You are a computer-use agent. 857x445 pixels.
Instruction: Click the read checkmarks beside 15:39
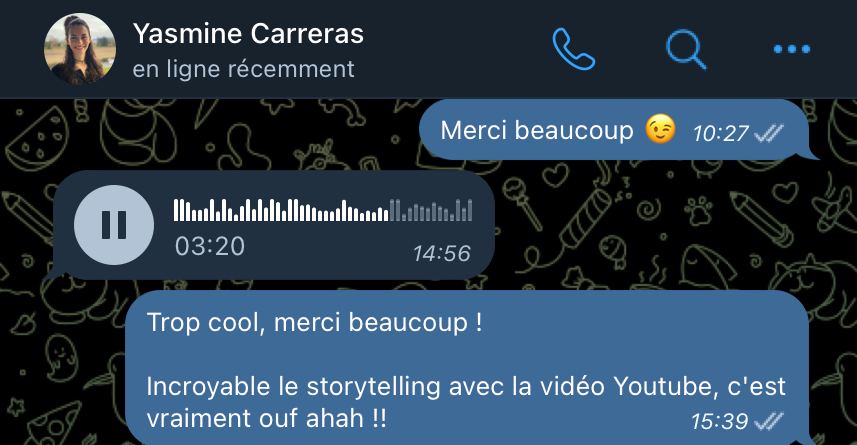(x=768, y=421)
